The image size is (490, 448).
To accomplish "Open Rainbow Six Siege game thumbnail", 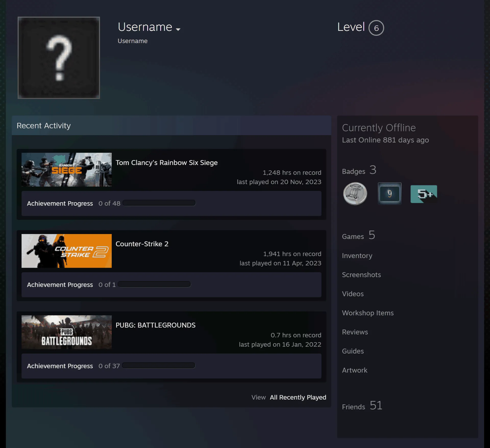I will tap(67, 170).
